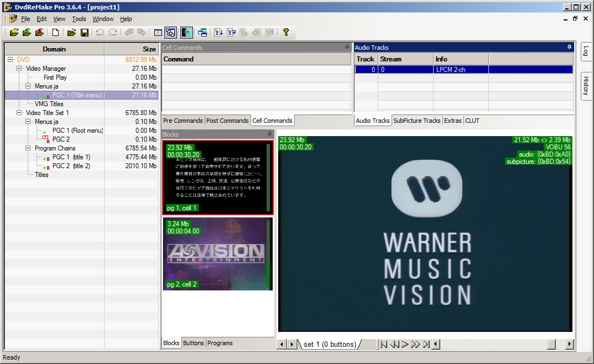This screenshot has height=364, width=594.
Task: Click the cascading windows layout icon
Action: point(202,33)
